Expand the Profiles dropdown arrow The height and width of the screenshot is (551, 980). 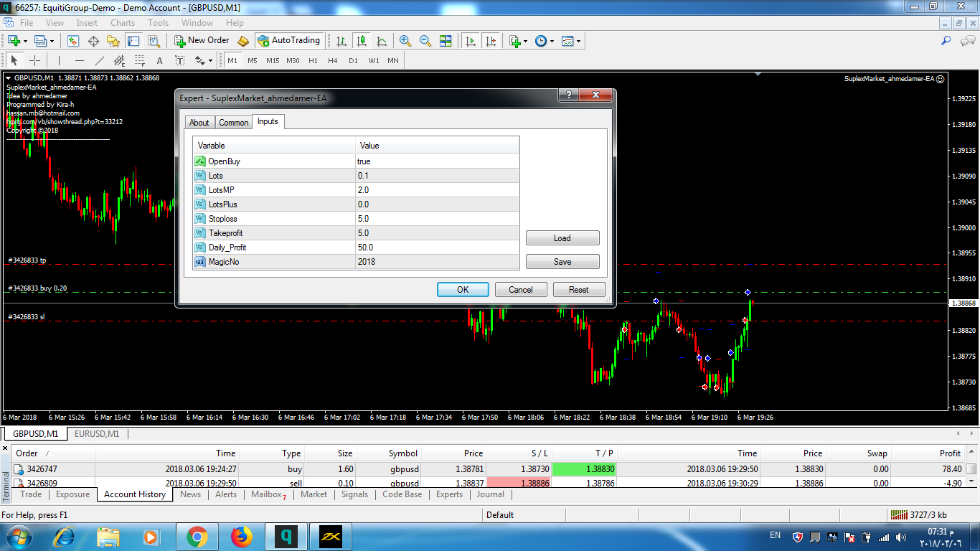pos(52,41)
